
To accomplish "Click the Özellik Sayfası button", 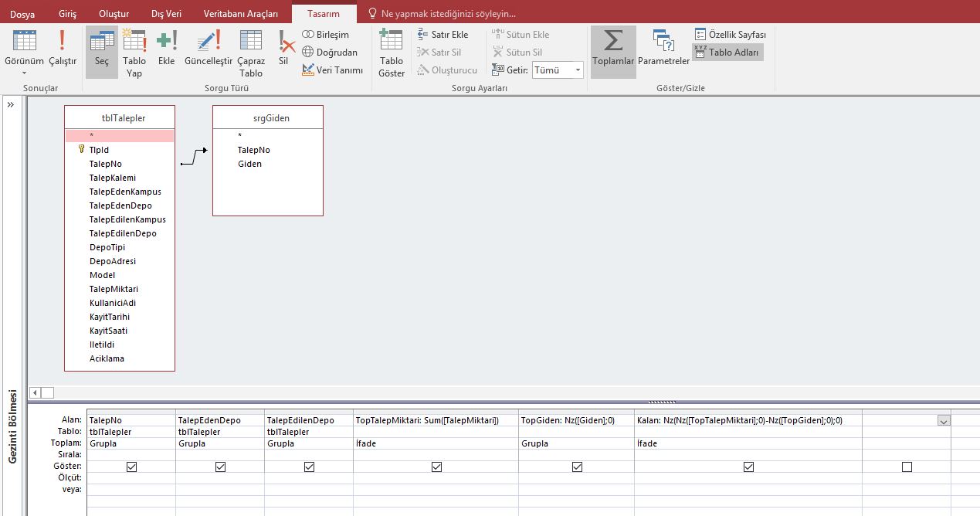I will coord(730,35).
